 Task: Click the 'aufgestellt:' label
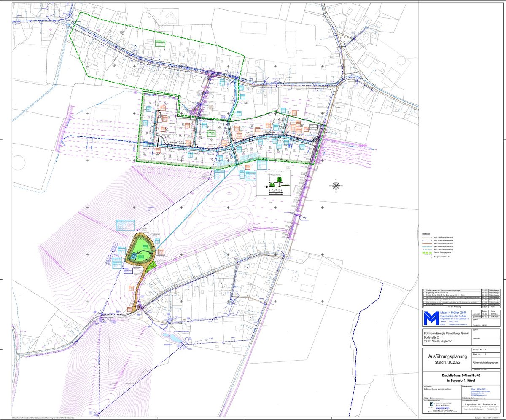(x=427, y=386)
